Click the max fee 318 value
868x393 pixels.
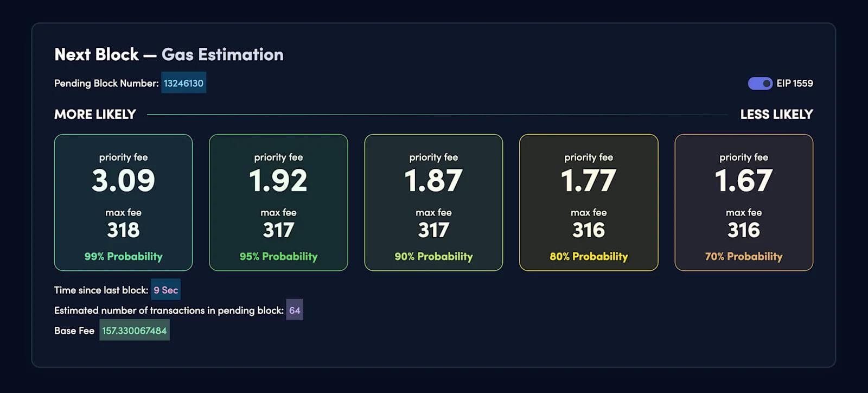pos(123,230)
